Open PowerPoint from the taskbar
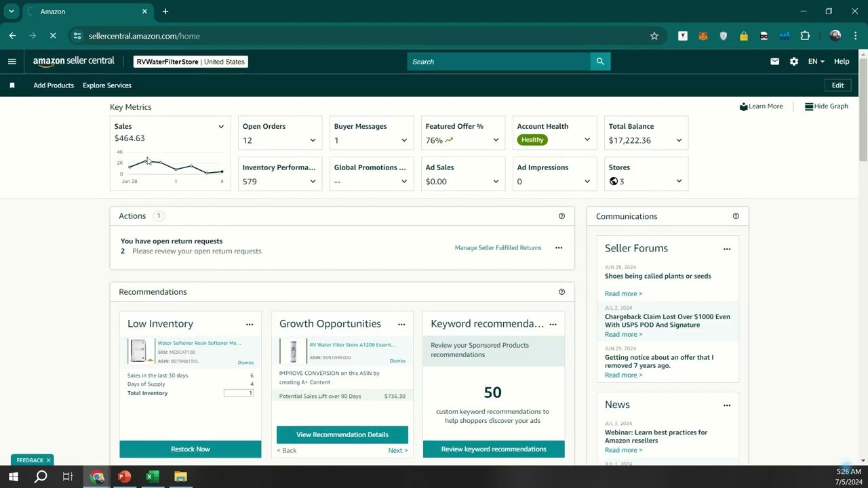The height and width of the screenshot is (488, 868). (x=125, y=476)
